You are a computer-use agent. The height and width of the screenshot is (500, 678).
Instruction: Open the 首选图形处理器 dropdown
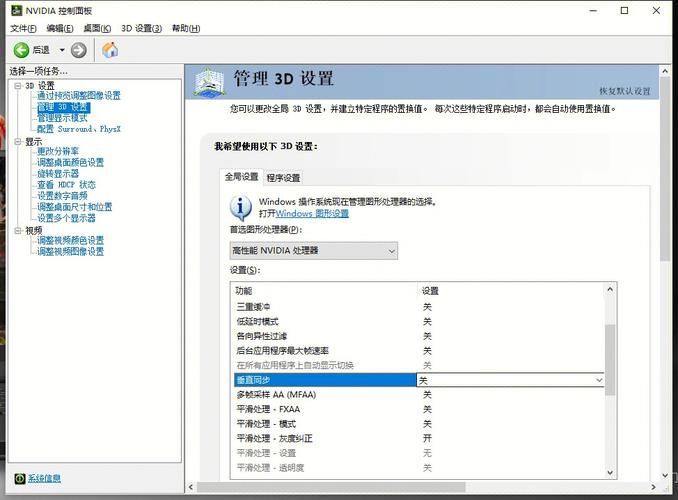313,250
